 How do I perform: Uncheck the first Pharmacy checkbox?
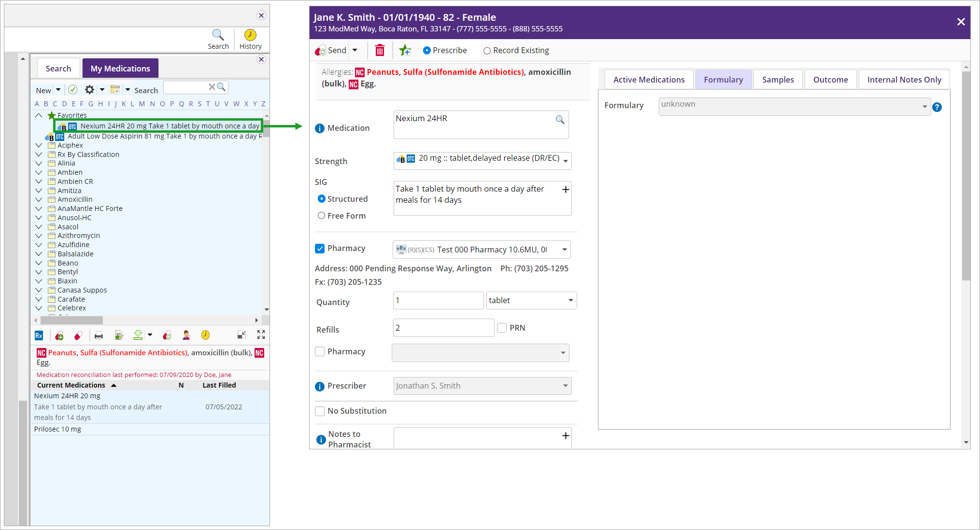click(320, 249)
